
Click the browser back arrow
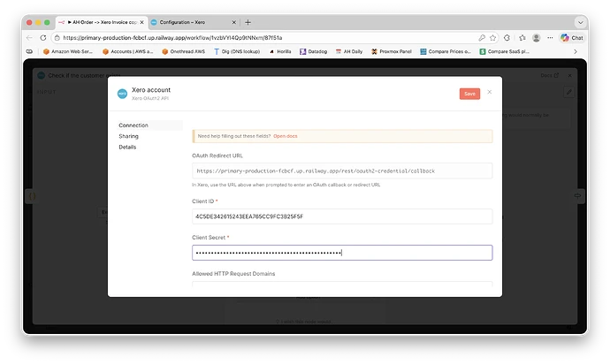pyautogui.click(x=30, y=38)
